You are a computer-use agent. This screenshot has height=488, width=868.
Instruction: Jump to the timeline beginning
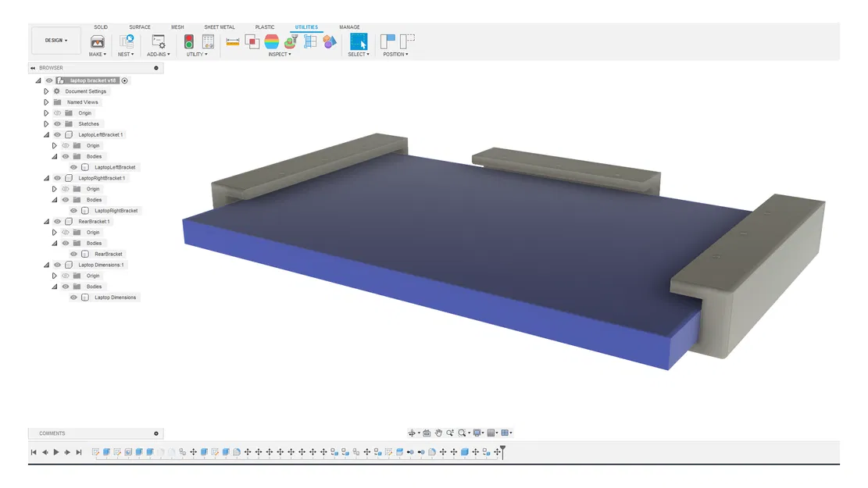tap(34, 452)
